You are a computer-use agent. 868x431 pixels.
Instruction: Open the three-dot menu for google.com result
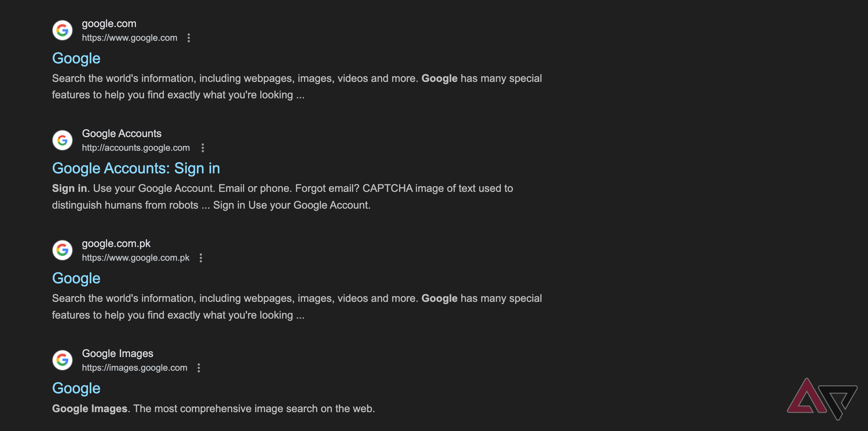click(189, 38)
